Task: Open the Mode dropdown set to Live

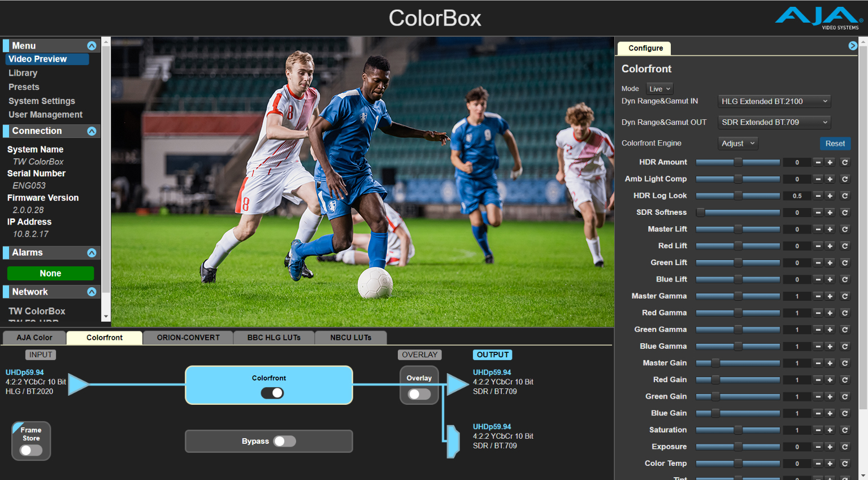Action: [659, 88]
